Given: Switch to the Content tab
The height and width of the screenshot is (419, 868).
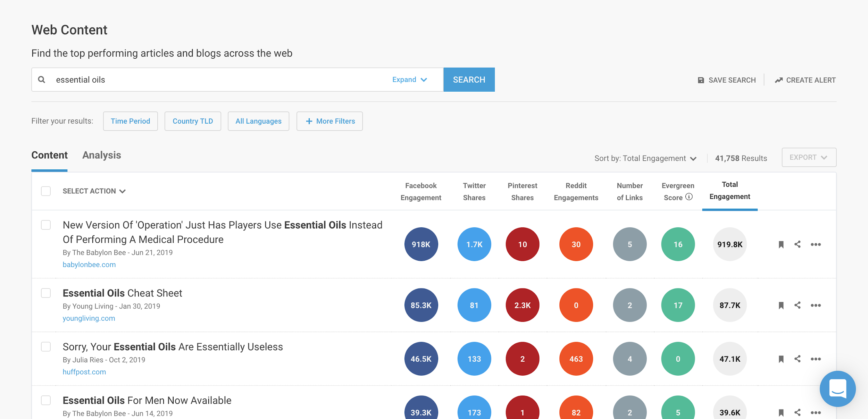Looking at the screenshot, I should coord(49,155).
